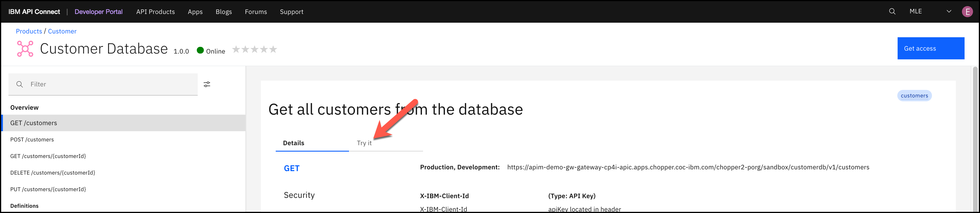Rate the API with the fifth star
Screen dimensions: 980x213
pyautogui.click(x=273, y=49)
